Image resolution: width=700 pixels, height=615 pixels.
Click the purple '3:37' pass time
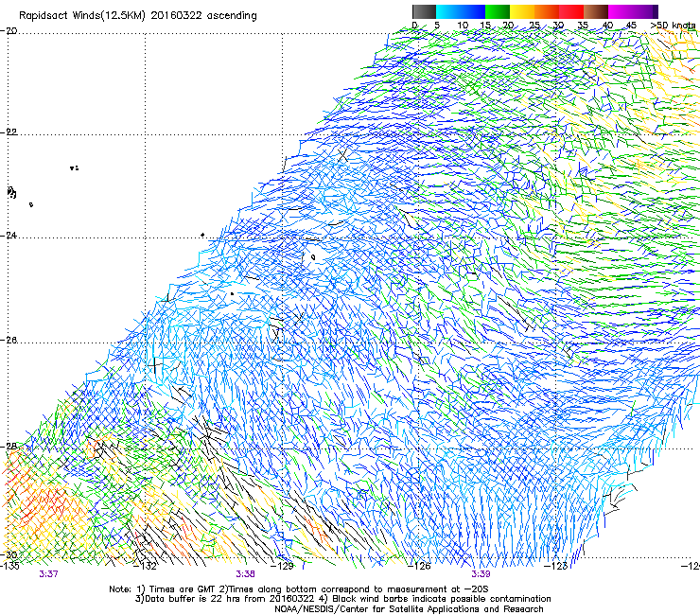coord(48,574)
